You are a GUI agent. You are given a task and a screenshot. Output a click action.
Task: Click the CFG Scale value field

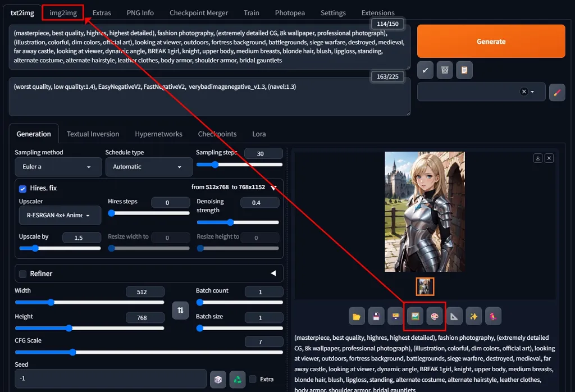(x=264, y=341)
